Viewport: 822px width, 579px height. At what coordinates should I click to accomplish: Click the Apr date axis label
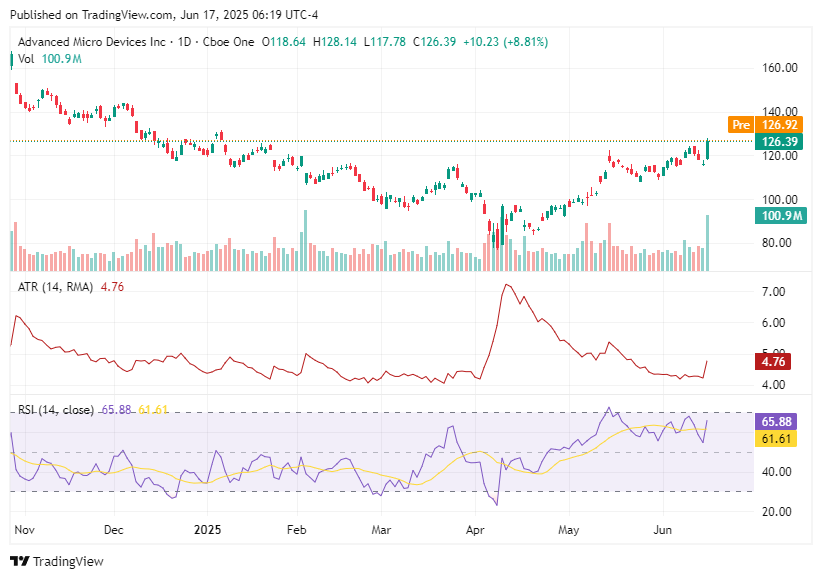point(475,530)
